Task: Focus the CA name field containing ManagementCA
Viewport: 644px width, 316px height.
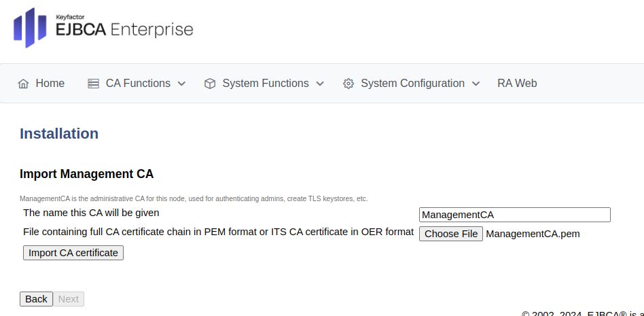Action: [x=514, y=215]
